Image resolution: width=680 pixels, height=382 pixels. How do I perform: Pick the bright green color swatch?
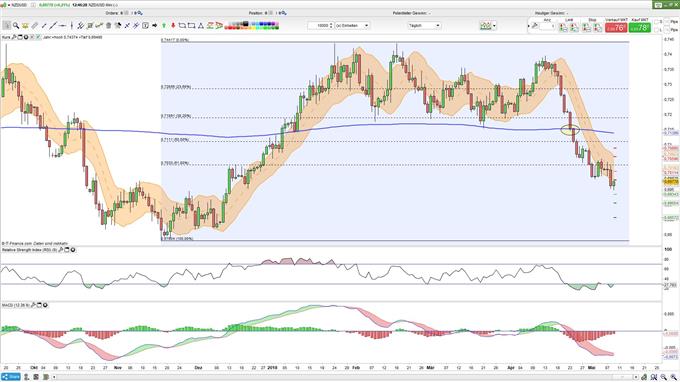pyautogui.click(x=265, y=28)
